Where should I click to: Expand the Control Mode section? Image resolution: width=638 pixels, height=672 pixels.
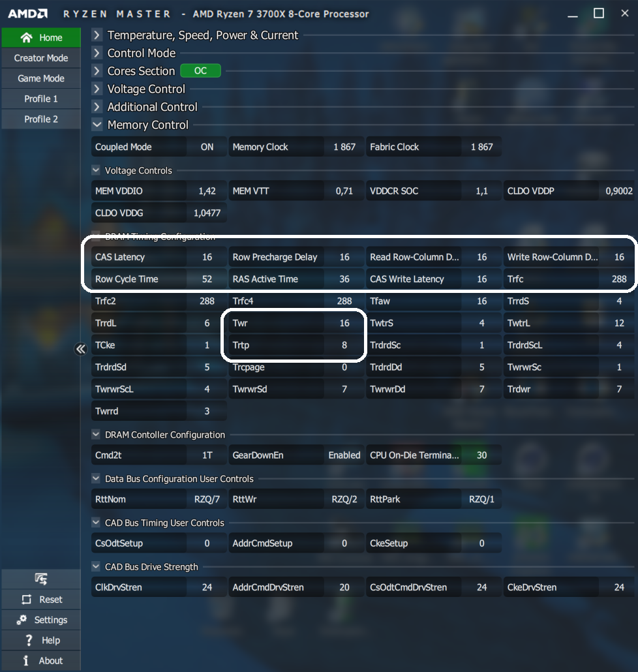97,53
